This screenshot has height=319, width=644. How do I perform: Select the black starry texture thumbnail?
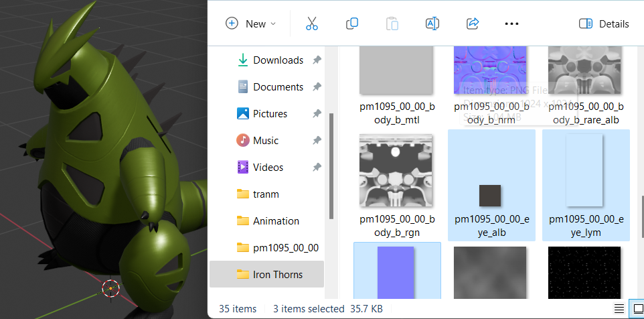tap(585, 273)
